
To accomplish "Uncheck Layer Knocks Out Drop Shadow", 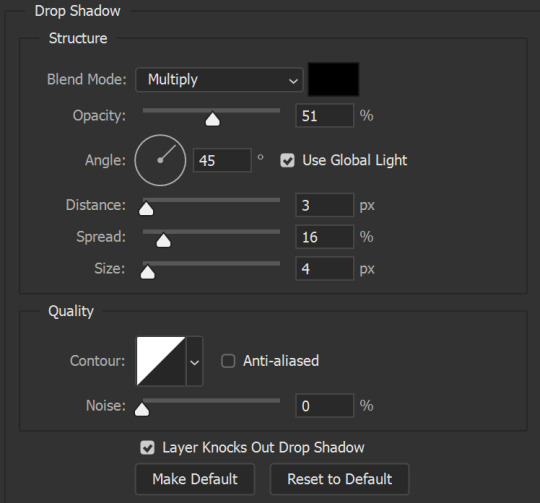I will pos(147,448).
